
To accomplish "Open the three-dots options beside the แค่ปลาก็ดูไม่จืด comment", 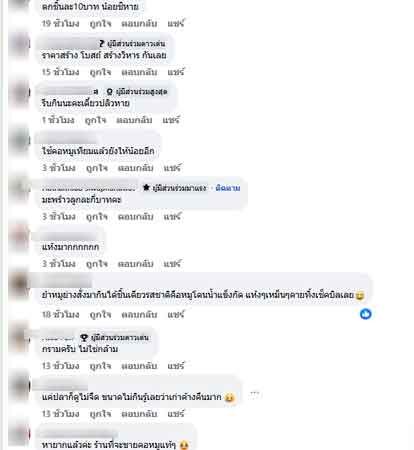I will tap(254, 394).
